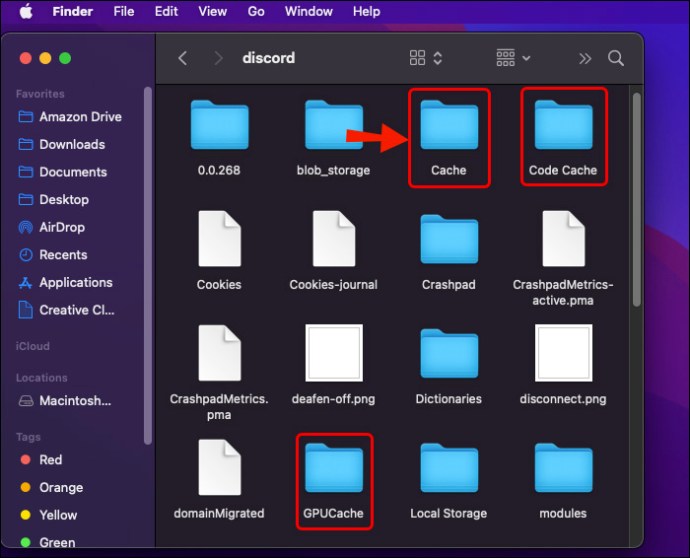Select the blob_storage folder
The image size is (690, 558).
pos(334,138)
